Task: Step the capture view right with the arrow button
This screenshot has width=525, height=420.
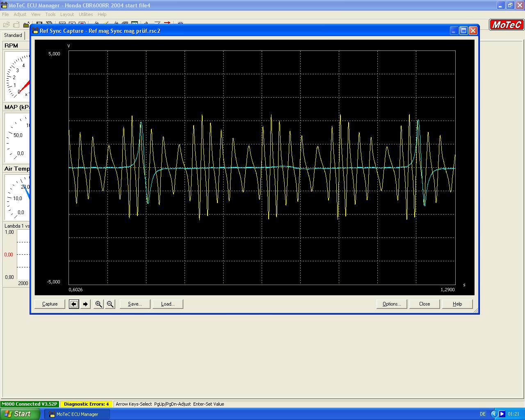Action: click(85, 304)
